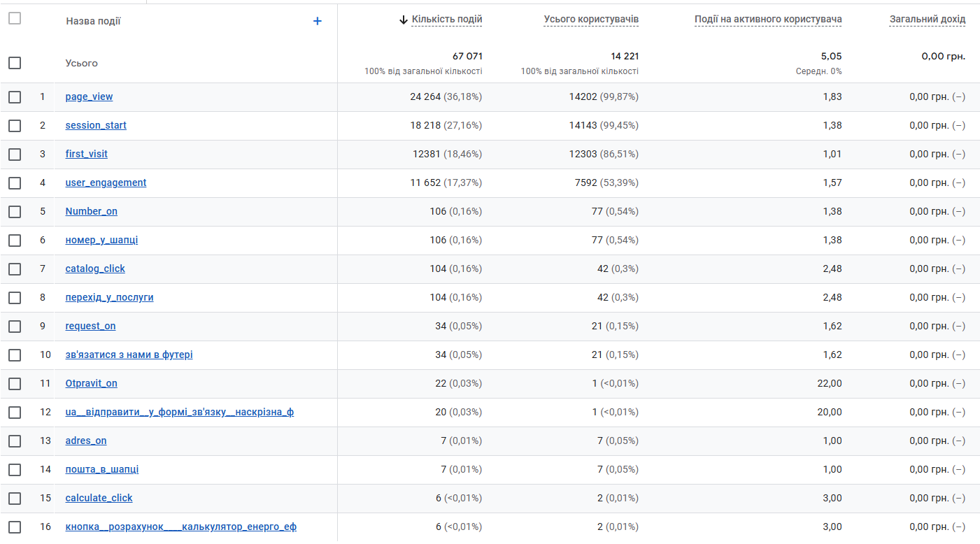
Task: Click the Загальний дохід column header
Action: coord(928,20)
